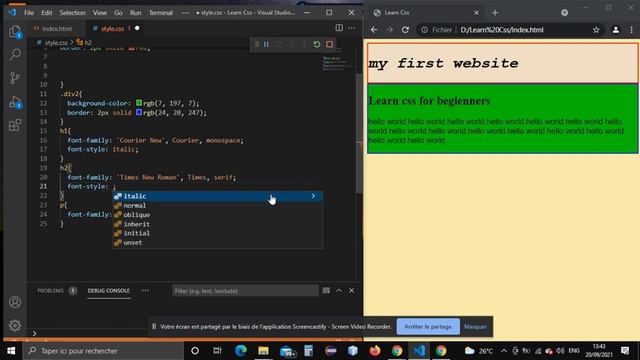The height and width of the screenshot is (360, 640).
Task: Open the Run menu
Action: 136,13
